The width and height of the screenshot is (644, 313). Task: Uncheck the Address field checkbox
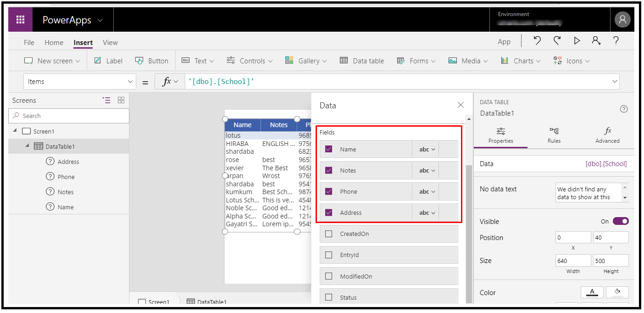tap(328, 212)
